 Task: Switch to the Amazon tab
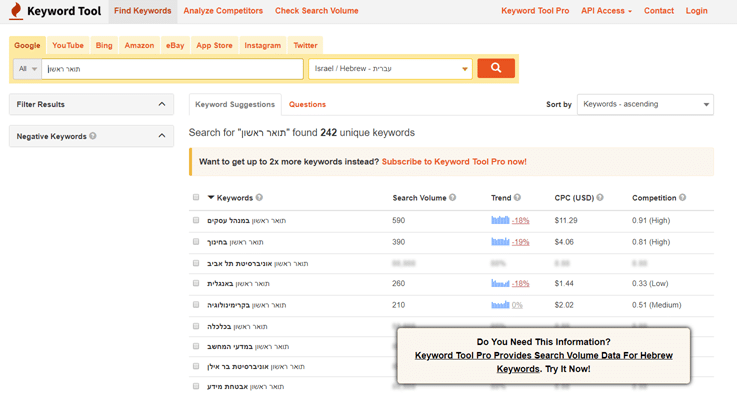(139, 46)
